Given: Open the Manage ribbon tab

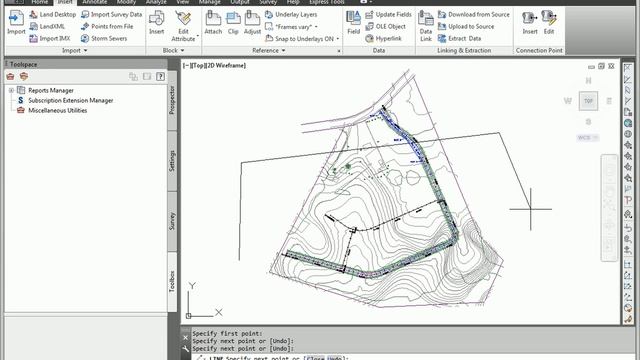Looking at the screenshot, I should [209, 2].
